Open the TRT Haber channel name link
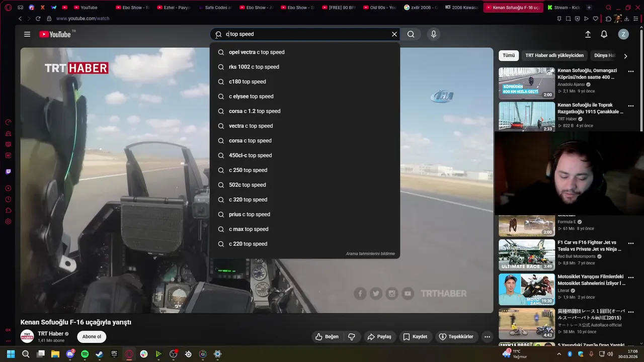 pyautogui.click(x=51, y=334)
